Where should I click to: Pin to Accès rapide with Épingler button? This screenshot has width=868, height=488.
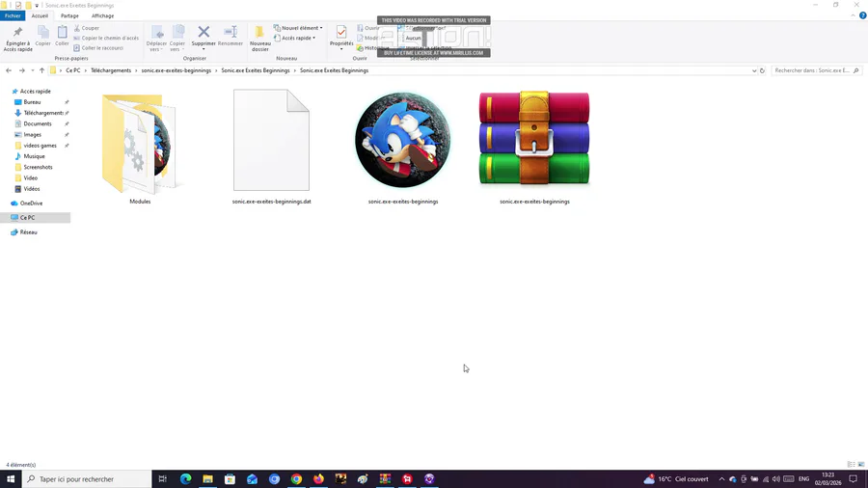point(17,39)
